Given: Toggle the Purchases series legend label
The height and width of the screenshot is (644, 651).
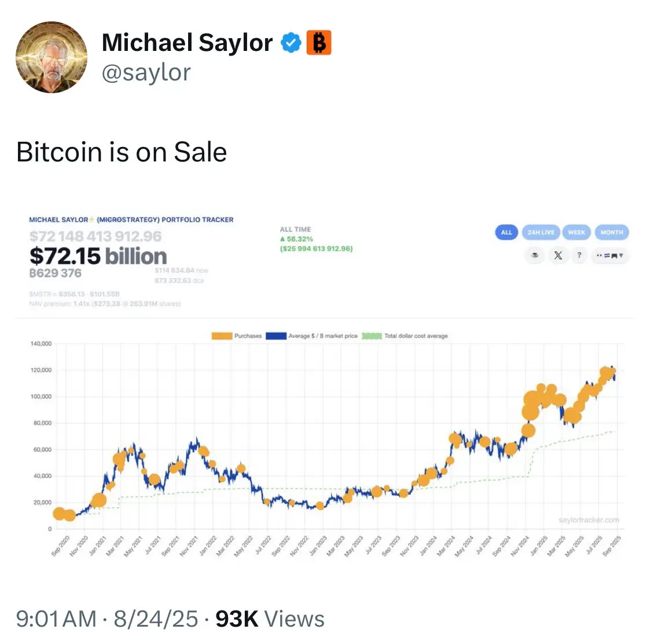Looking at the screenshot, I should coord(248,336).
